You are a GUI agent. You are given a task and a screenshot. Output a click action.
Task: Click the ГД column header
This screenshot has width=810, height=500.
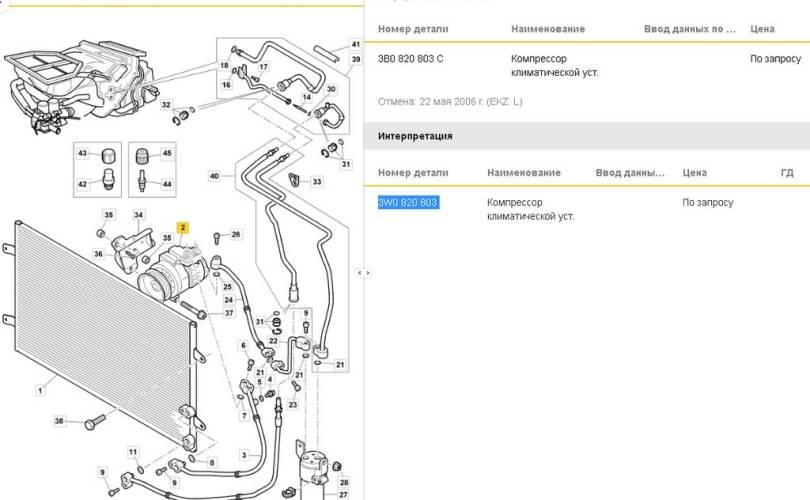(x=787, y=173)
